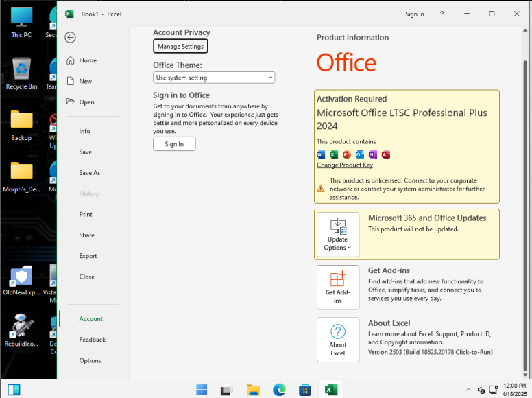532x398 pixels.
Task: Open the Home page in Backstage
Action: [x=88, y=60]
